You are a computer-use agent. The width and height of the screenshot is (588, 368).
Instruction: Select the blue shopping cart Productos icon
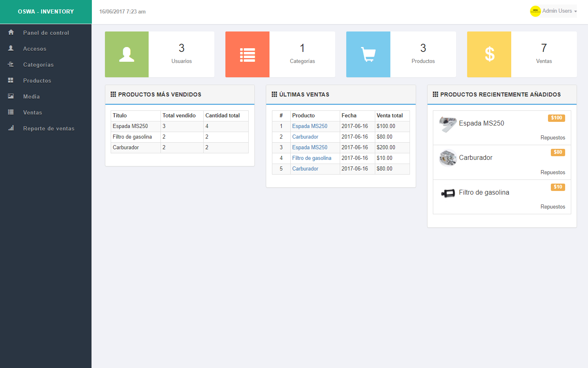(368, 54)
